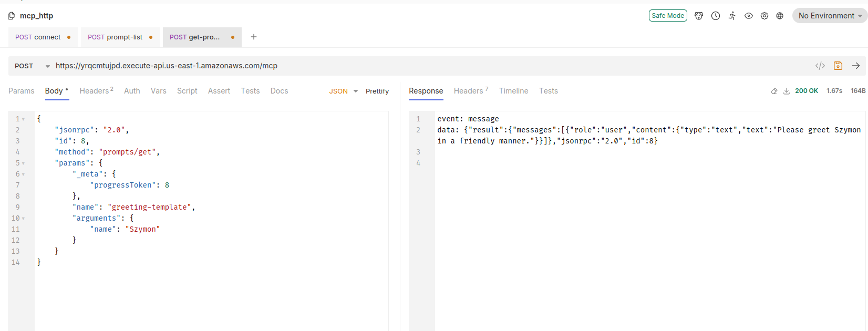Open the response Headers tab
The width and height of the screenshot is (868, 331).
[471, 91]
